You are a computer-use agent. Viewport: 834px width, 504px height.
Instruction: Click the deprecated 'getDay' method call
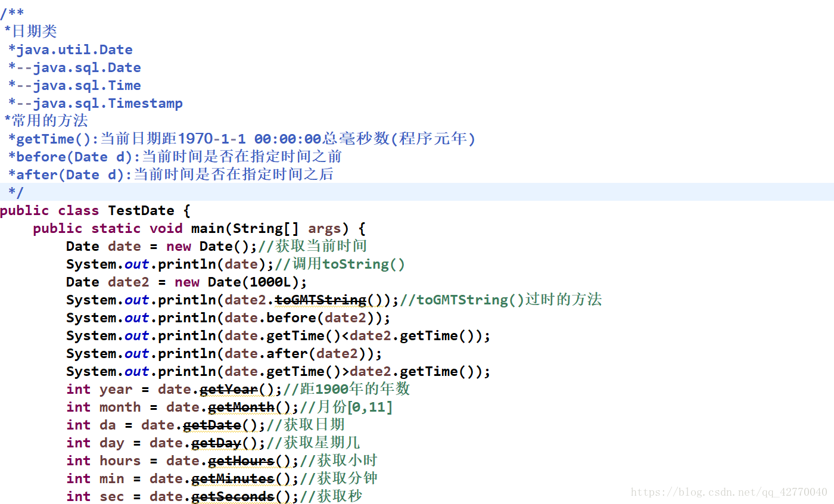pyautogui.click(x=216, y=443)
